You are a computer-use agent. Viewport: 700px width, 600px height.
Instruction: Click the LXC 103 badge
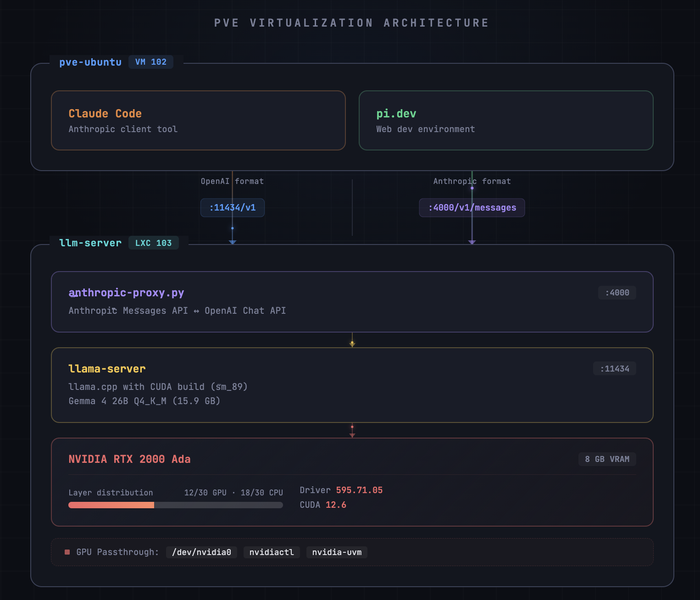tap(153, 243)
